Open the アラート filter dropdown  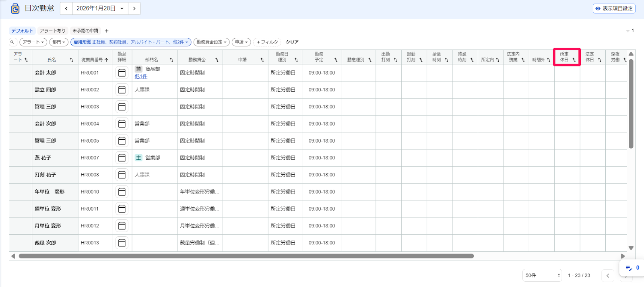coord(33,42)
